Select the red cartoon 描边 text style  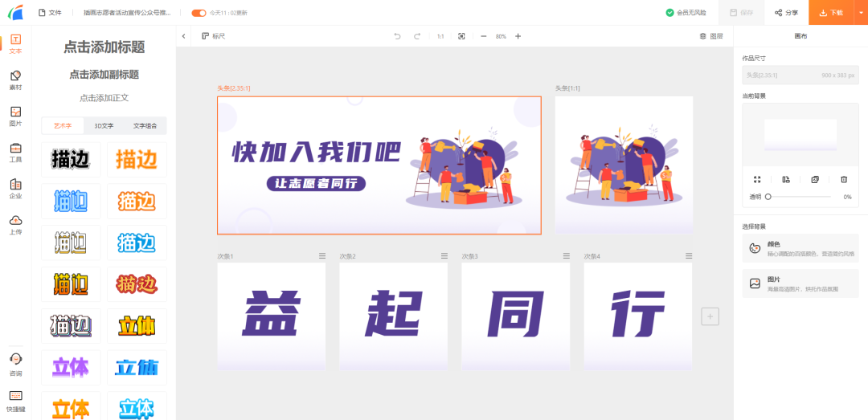coord(137,284)
